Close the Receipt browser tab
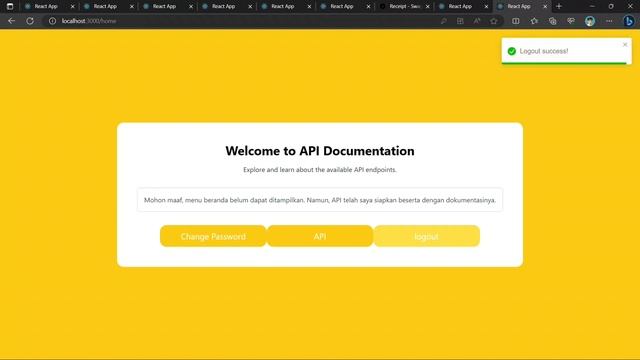Viewport: 640px width, 360px height. pyautogui.click(x=427, y=7)
